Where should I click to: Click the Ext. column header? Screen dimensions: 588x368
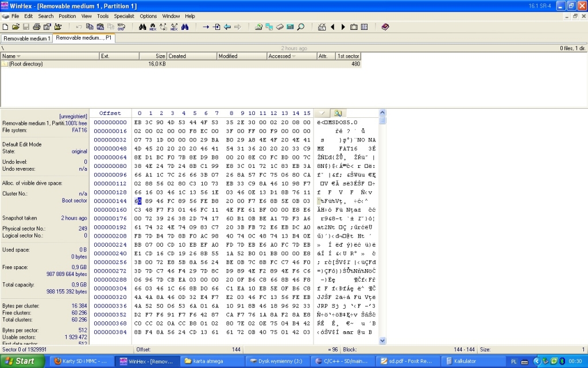[119, 56]
